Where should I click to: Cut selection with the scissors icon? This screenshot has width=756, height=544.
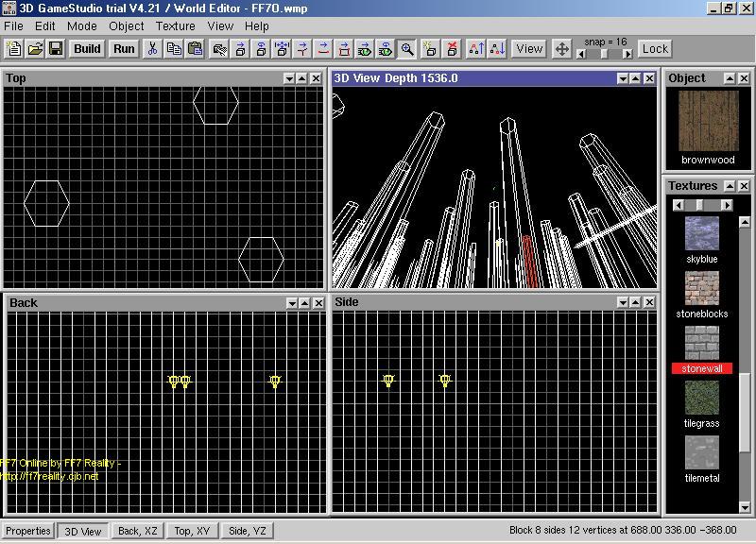[x=152, y=48]
